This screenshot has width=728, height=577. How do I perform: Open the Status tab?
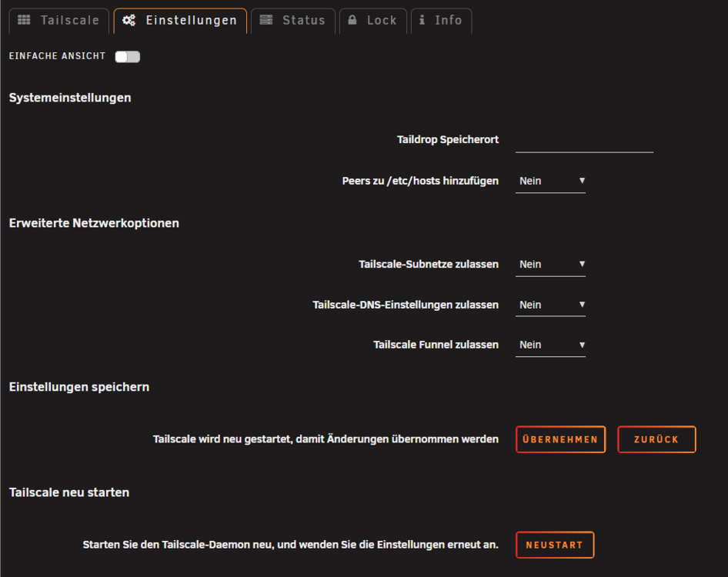click(x=293, y=21)
